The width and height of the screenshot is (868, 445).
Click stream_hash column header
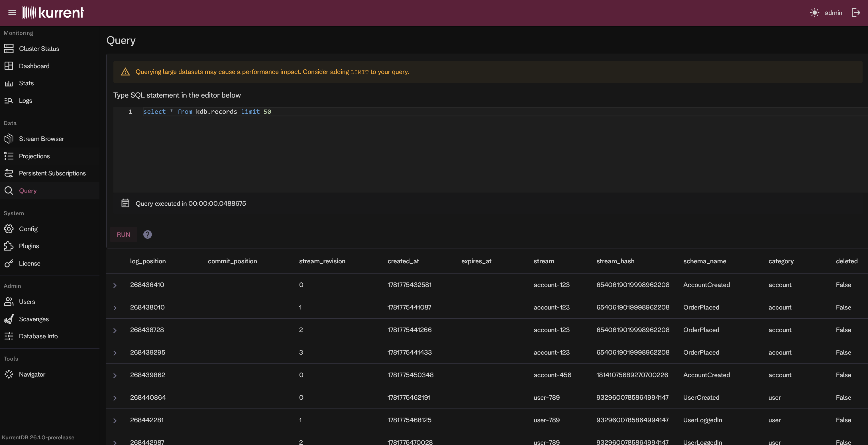(x=615, y=261)
